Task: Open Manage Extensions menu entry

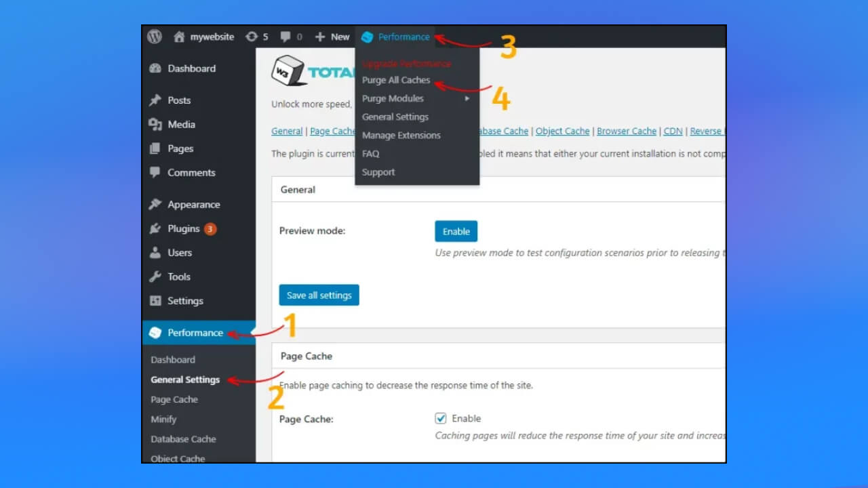Action: pos(401,135)
